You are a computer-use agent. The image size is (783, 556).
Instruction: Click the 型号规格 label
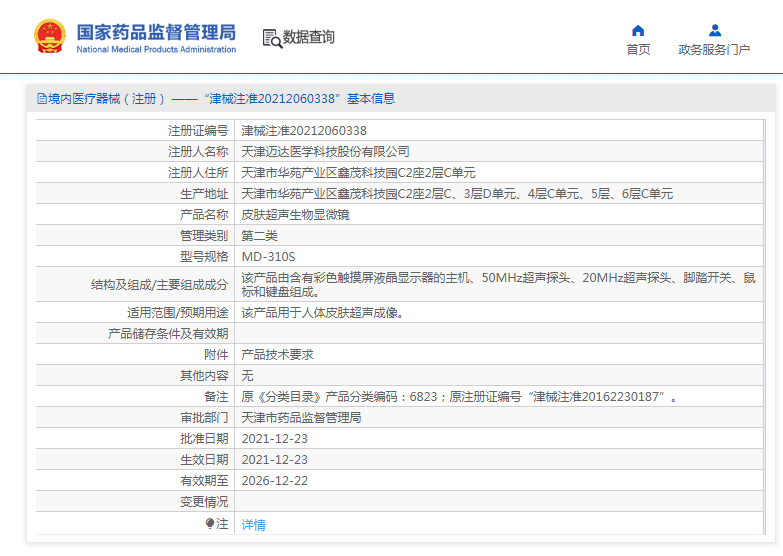click(x=204, y=257)
